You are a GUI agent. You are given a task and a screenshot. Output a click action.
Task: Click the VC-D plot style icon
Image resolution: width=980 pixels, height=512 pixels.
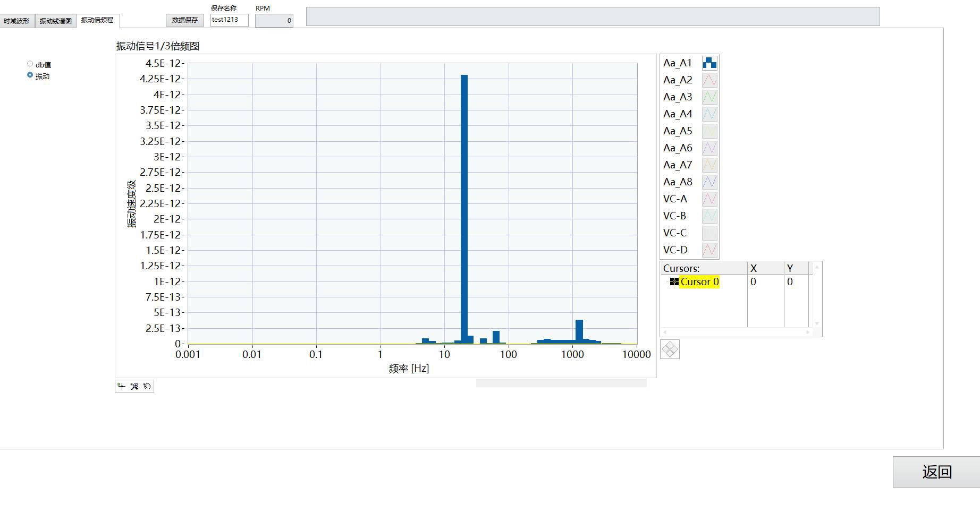click(709, 250)
